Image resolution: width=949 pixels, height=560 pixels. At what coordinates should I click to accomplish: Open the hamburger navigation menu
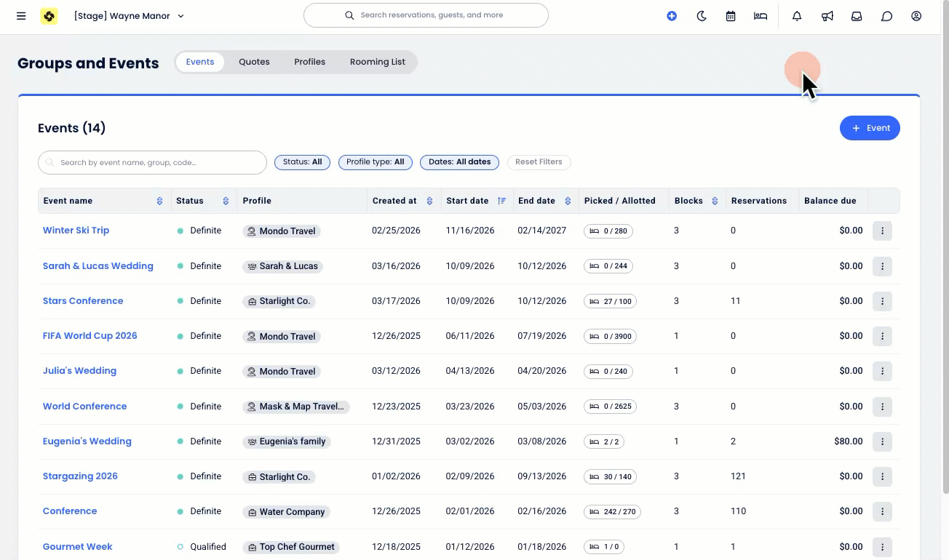point(21,16)
